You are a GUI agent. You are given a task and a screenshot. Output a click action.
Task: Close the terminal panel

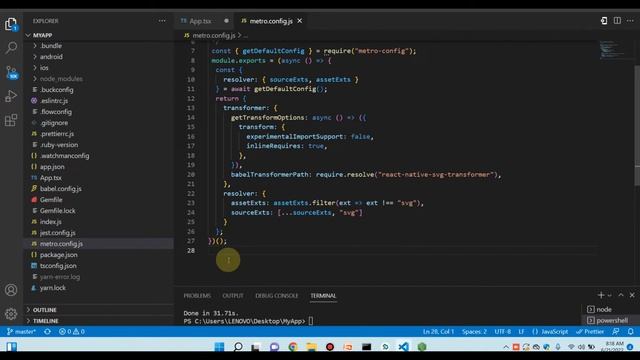click(632, 295)
